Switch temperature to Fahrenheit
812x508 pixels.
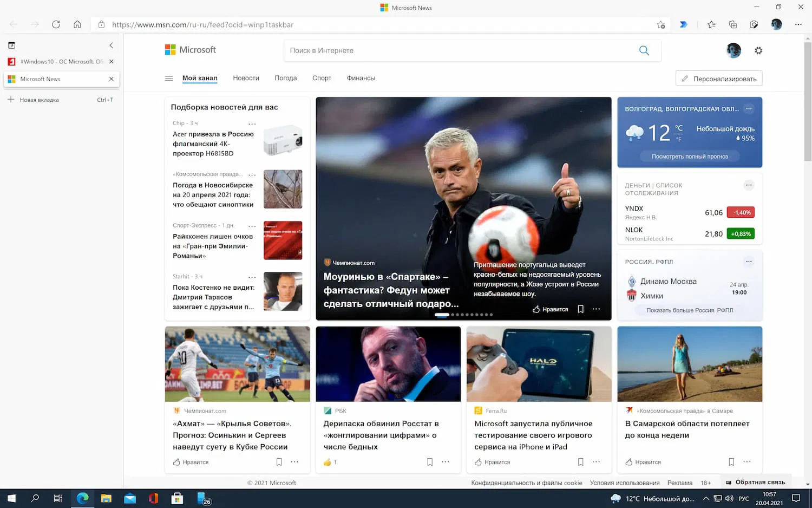point(679,139)
